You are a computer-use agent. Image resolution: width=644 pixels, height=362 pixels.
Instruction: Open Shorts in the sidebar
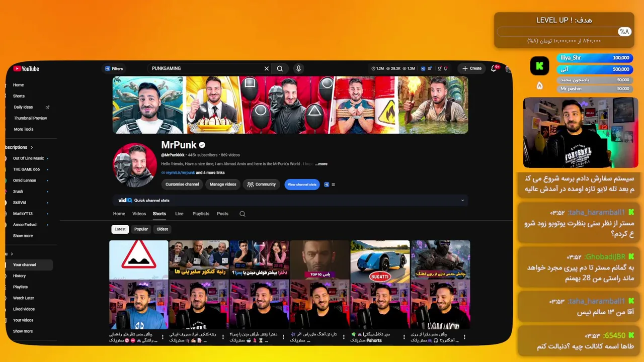click(19, 96)
